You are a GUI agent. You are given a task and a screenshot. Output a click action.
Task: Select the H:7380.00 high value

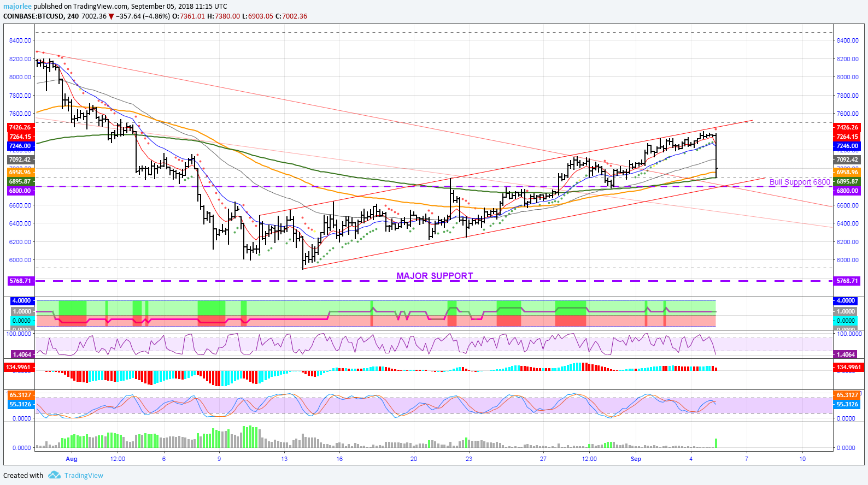pyautogui.click(x=224, y=16)
